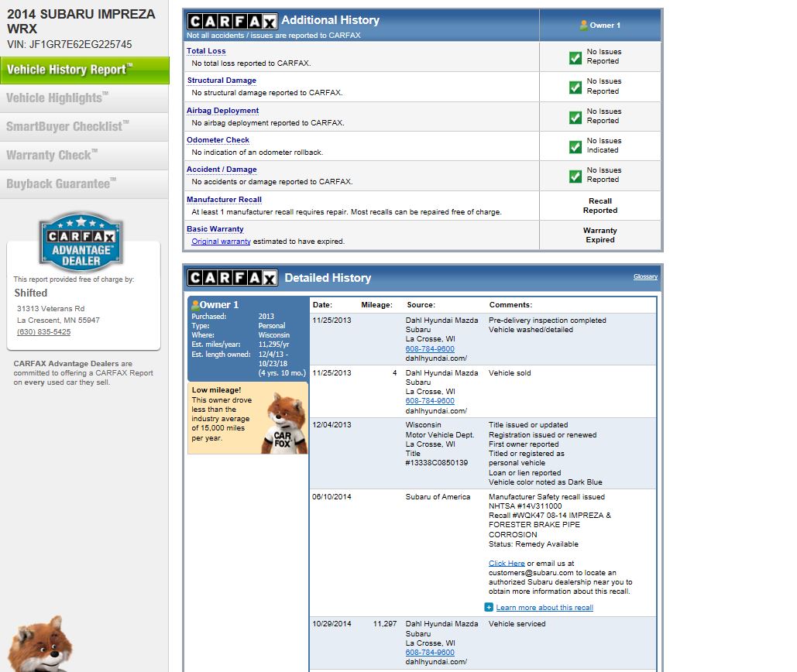Click the Comments: column header
This screenshot has width=797, height=672.
[x=511, y=305]
